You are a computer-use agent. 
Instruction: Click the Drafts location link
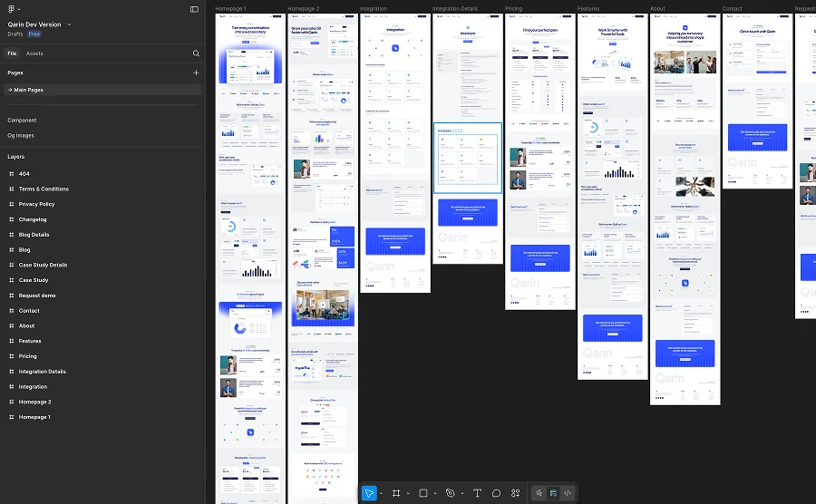(15, 34)
